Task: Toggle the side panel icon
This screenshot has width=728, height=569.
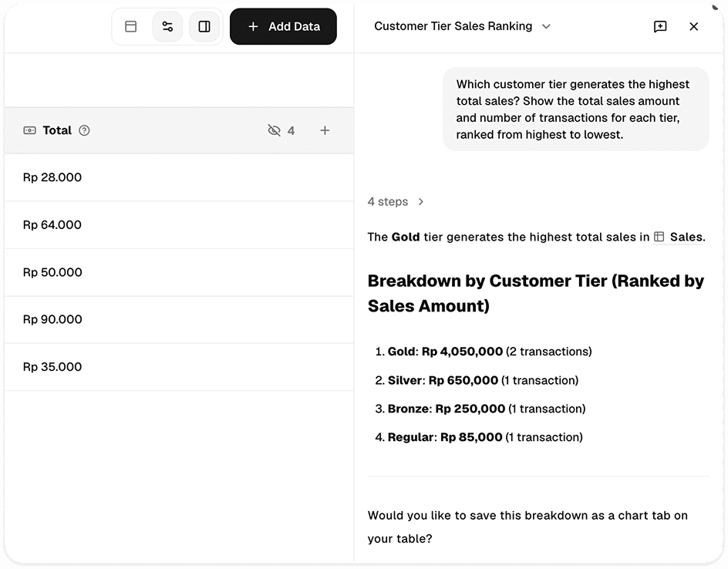Action: coord(204,26)
